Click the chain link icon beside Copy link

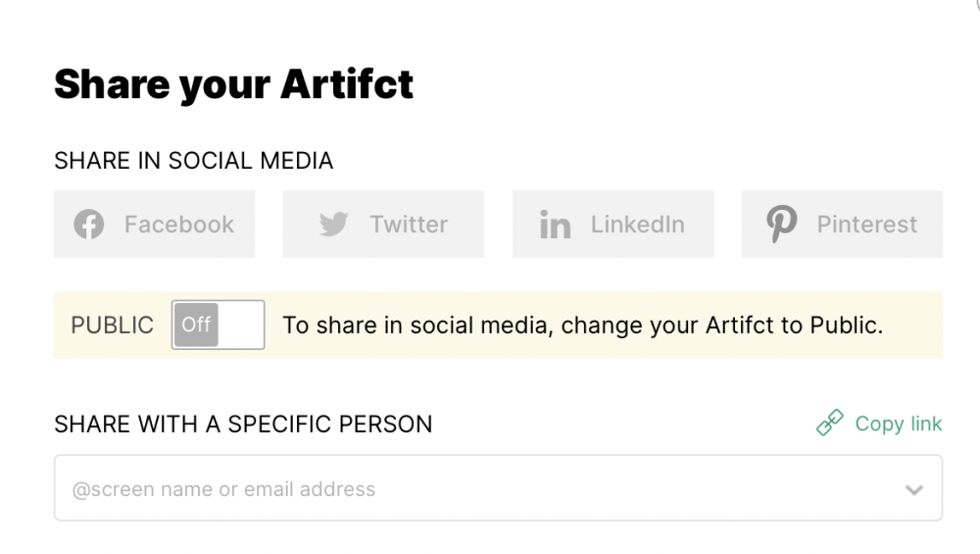pos(830,423)
